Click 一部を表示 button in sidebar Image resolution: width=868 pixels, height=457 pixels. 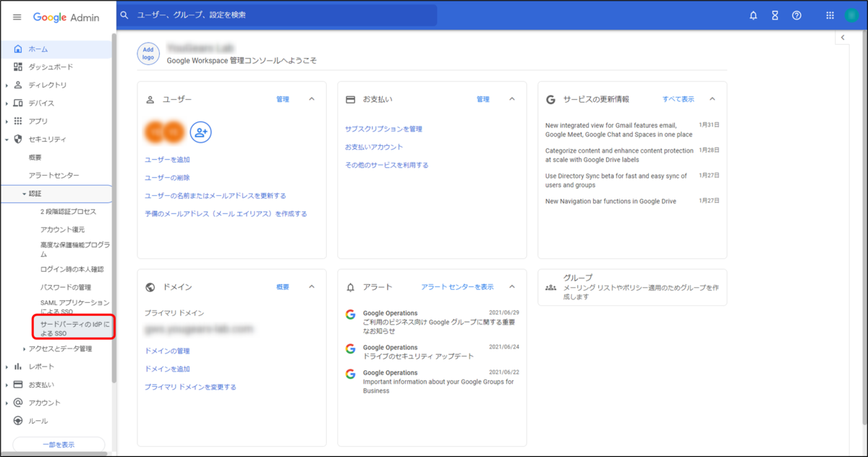(x=59, y=445)
